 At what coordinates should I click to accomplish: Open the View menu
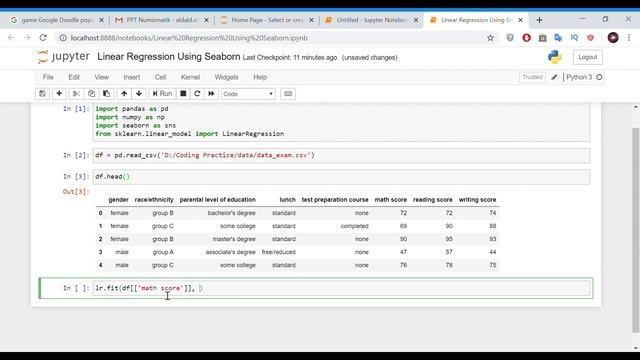[x=102, y=77]
